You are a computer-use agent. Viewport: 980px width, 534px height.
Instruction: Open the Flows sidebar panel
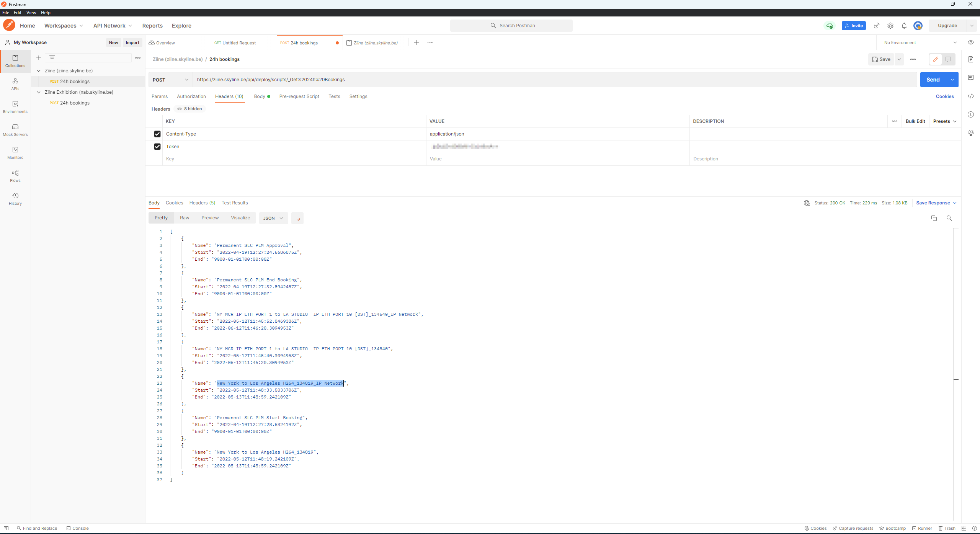click(15, 176)
